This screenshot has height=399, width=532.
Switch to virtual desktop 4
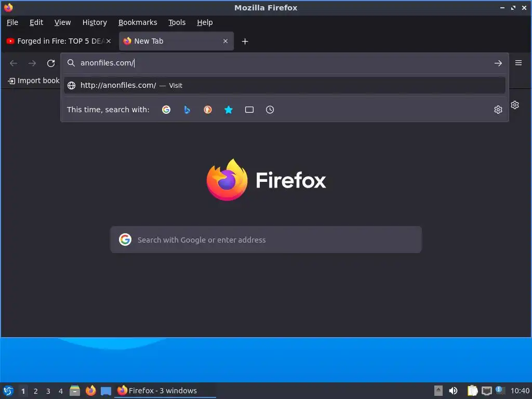(61, 391)
